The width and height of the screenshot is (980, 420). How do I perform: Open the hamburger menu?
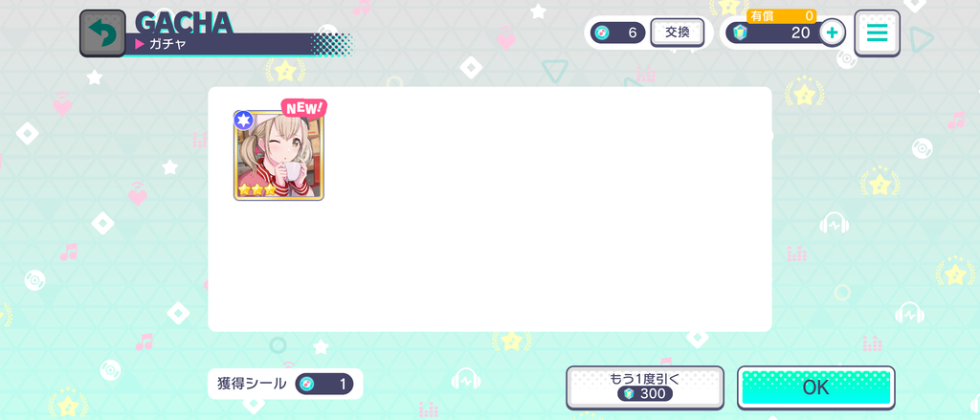tap(877, 33)
